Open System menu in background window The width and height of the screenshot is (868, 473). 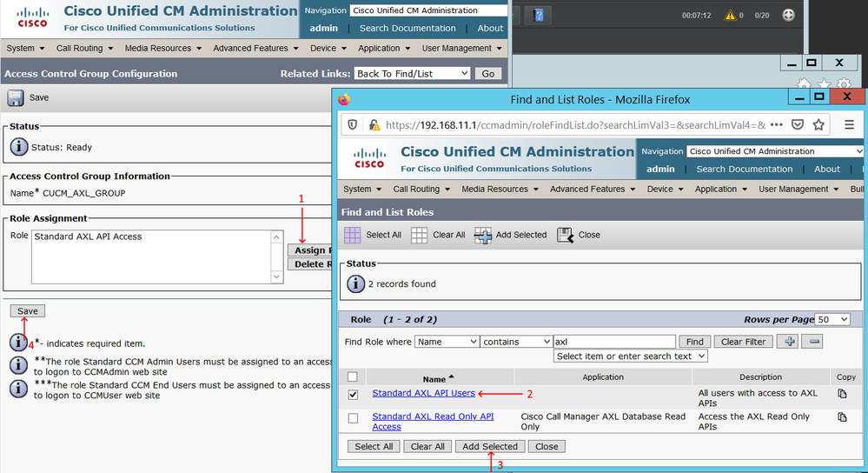(25, 48)
